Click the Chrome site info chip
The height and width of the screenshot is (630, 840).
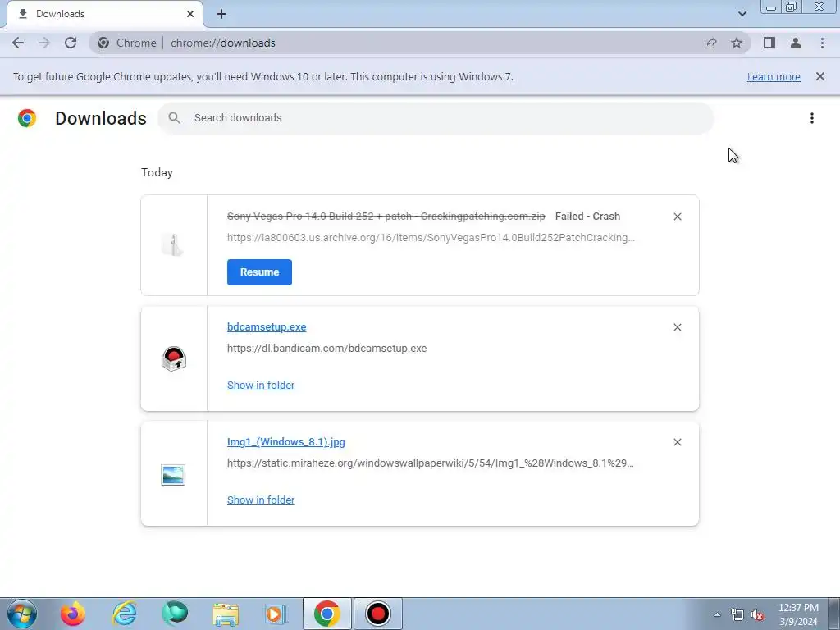click(127, 43)
